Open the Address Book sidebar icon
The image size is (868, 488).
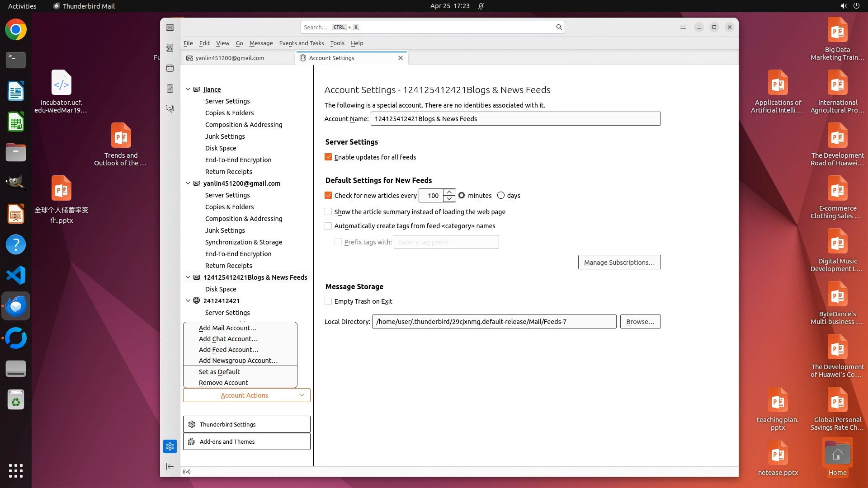(170, 48)
